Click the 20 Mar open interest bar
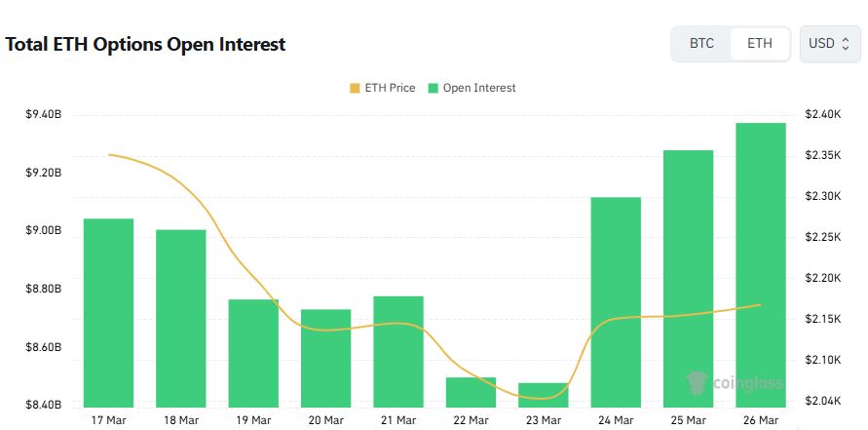Screen dimensions: 868x430 pos(326,358)
